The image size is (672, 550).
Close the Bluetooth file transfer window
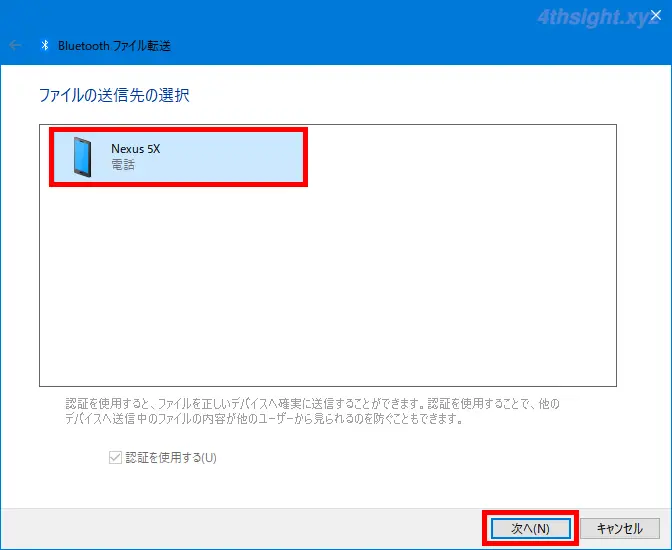pos(656,15)
